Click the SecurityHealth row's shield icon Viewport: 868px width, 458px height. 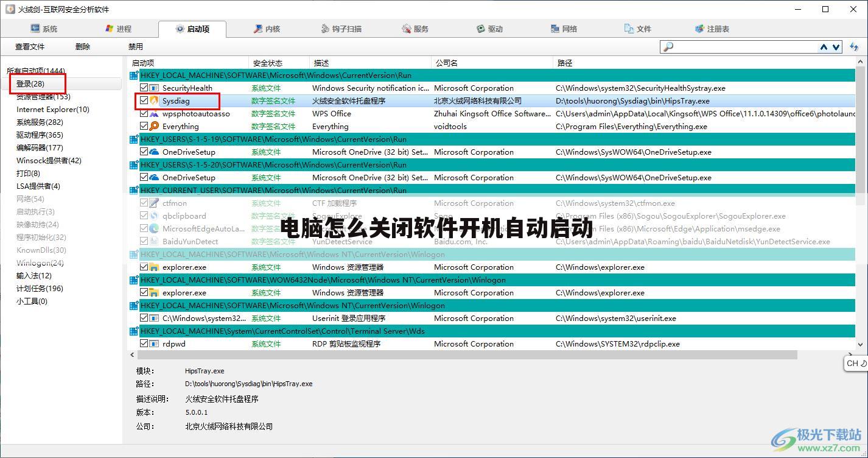[x=154, y=88]
